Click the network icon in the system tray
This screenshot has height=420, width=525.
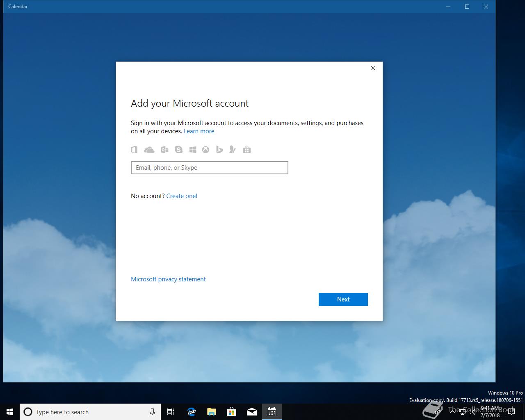(462, 412)
